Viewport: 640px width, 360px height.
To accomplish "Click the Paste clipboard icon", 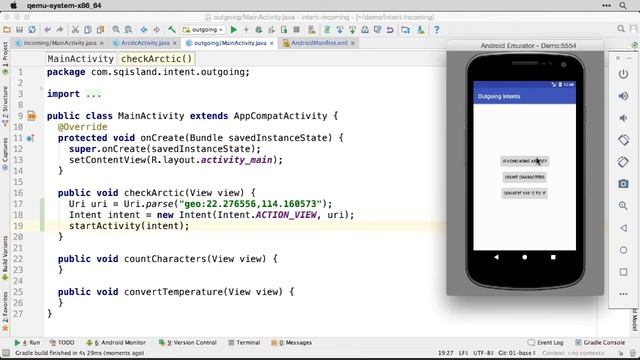I will pyautogui.click(x=100, y=30).
